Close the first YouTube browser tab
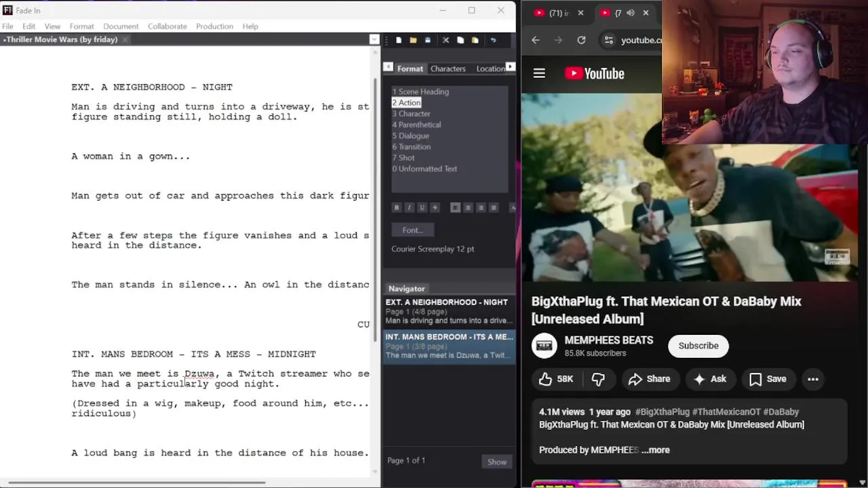This screenshot has width=868, height=488. pyautogui.click(x=580, y=13)
